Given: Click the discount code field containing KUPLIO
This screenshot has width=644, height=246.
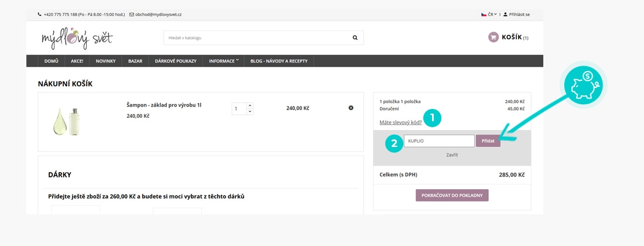Looking at the screenshot, I should coord(439,141).
